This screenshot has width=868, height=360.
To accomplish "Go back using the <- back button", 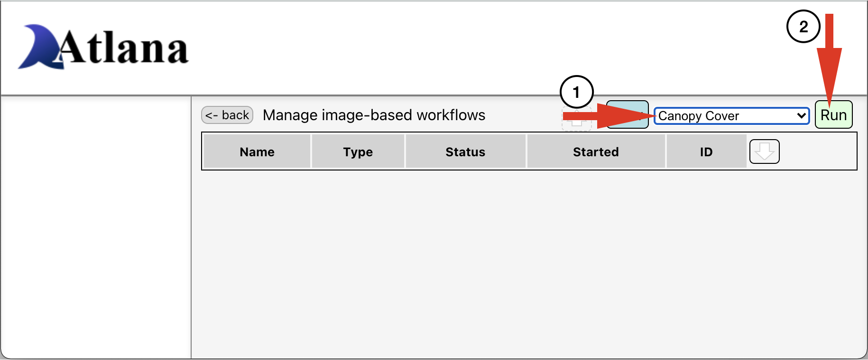I will click(227, 115).
